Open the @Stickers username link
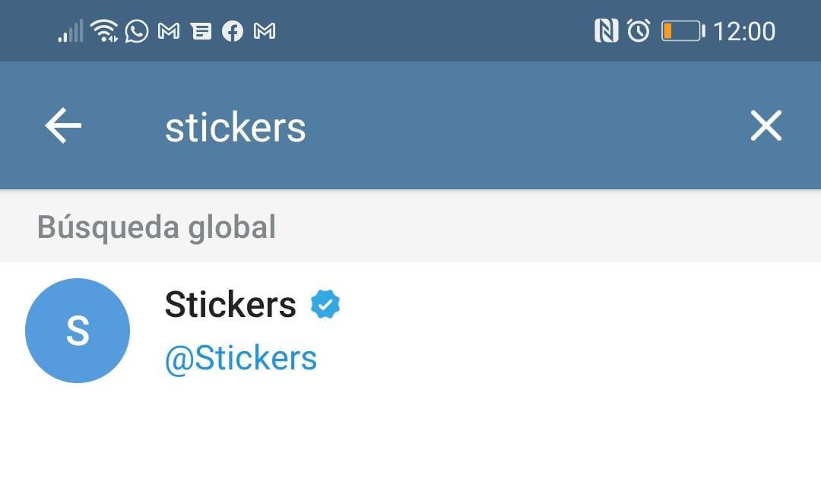The image size is (821, 504). (241, 358)
